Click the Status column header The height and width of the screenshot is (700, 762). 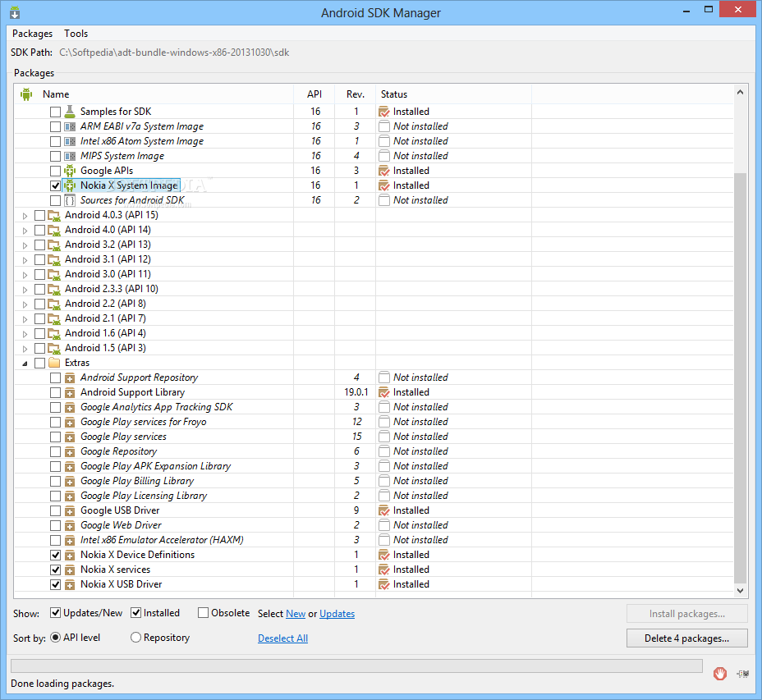pos(453,94)
